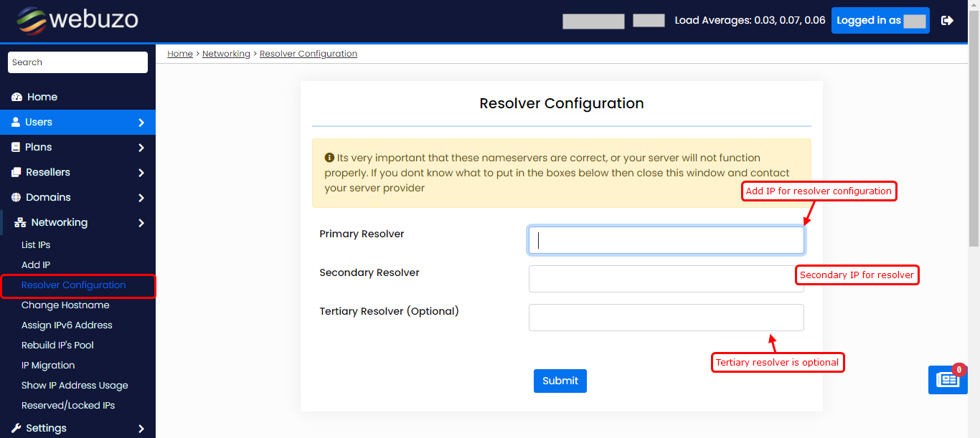This screenshot has height=438, width=980.
Task: Click the logout icon in header
Action: tap(947, 21)
